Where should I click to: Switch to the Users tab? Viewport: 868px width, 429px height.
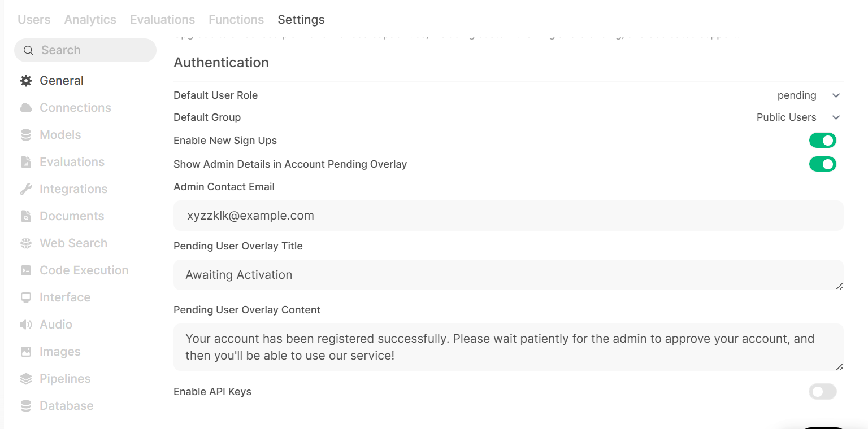[x=34, y=20]
